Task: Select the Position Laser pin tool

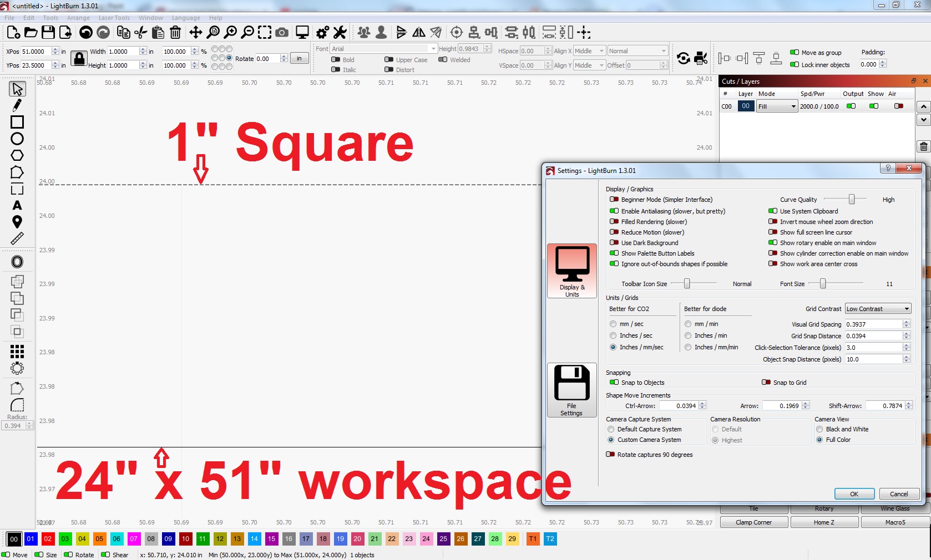Action: coord(17,222)
